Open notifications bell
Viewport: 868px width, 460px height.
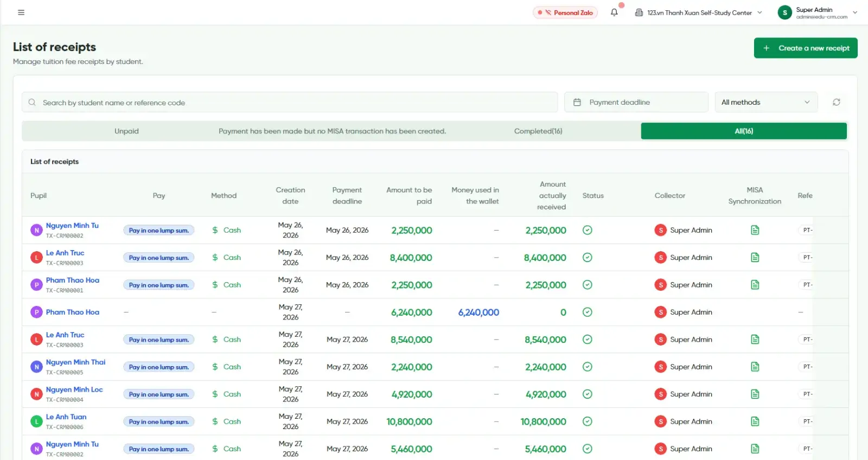[x=614, y=12]
